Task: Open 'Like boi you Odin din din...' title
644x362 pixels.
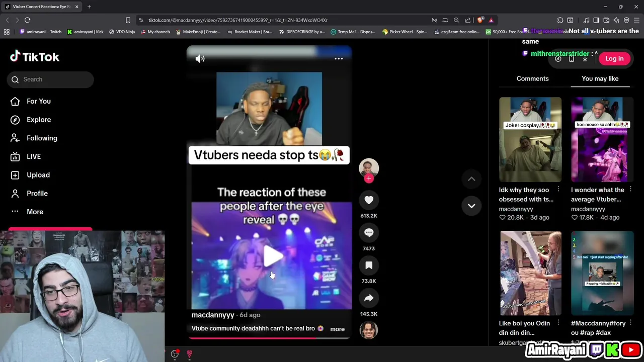Action: 524,328
